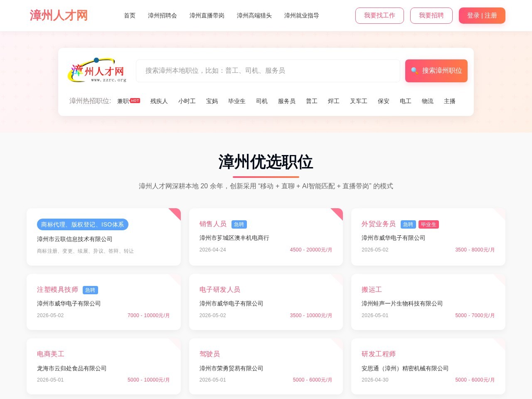Viewport: 532px width, 399px height.
Task: Open 商标代理、版权登记、ISO体系 listing
Action: 83,224
